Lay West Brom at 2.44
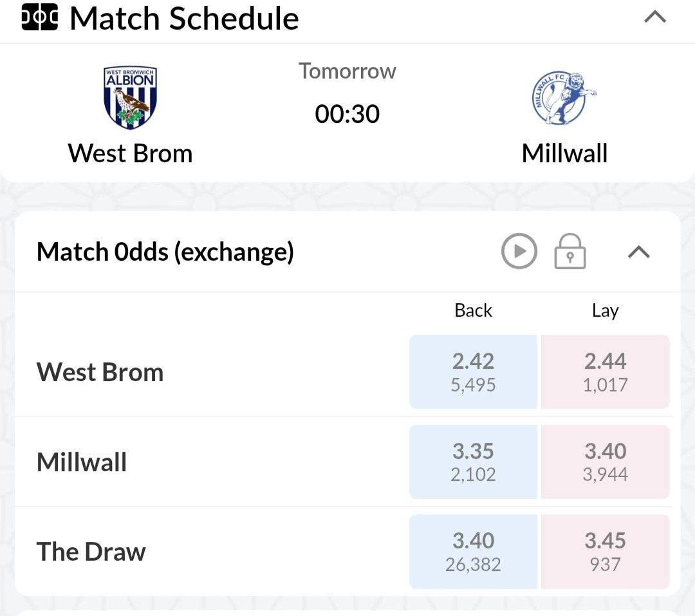The width and height of the screenshot is (695, 616). point(605,372)
